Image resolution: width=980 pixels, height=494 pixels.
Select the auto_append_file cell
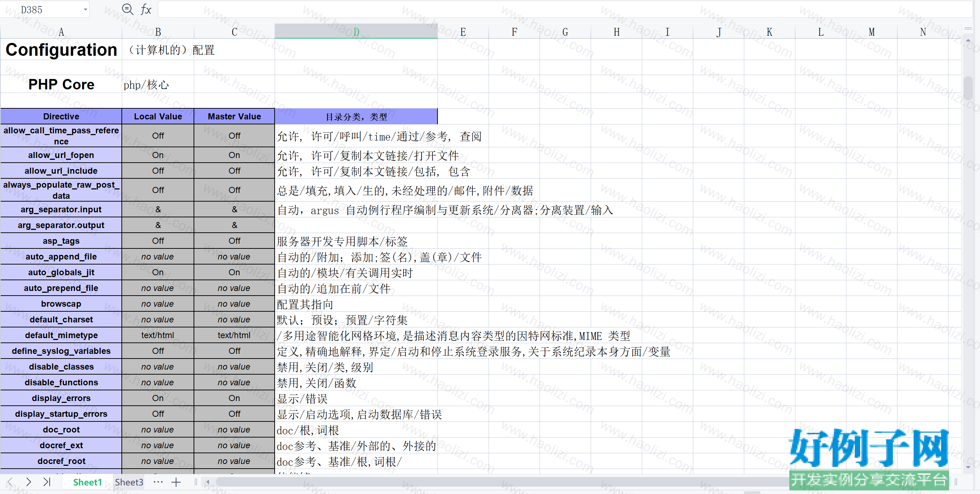tap(61, 257)
